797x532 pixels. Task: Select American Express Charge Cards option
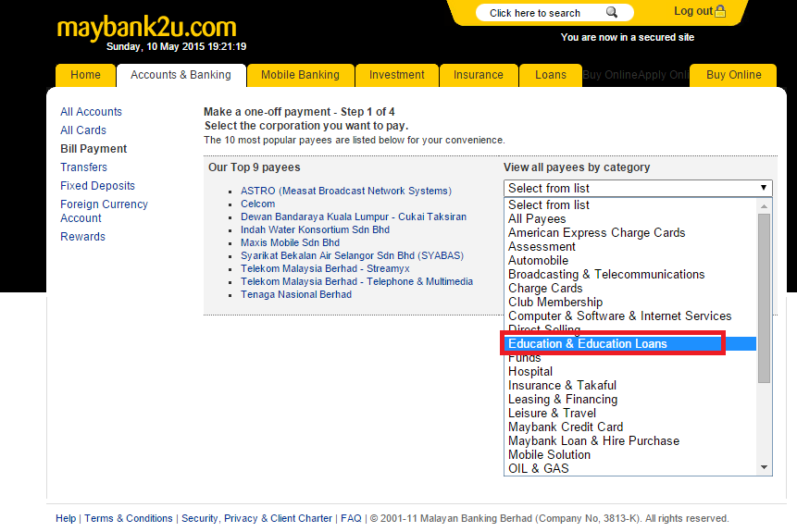point(597,233)
